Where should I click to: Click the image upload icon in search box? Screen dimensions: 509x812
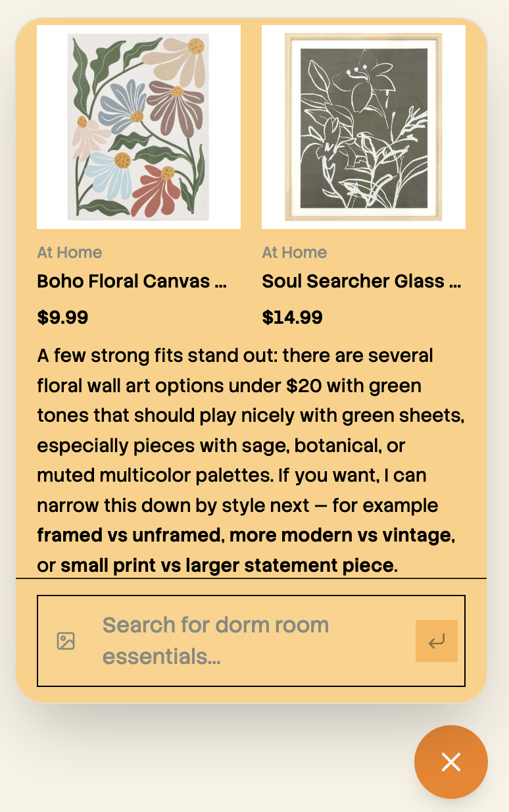[66, 641]
